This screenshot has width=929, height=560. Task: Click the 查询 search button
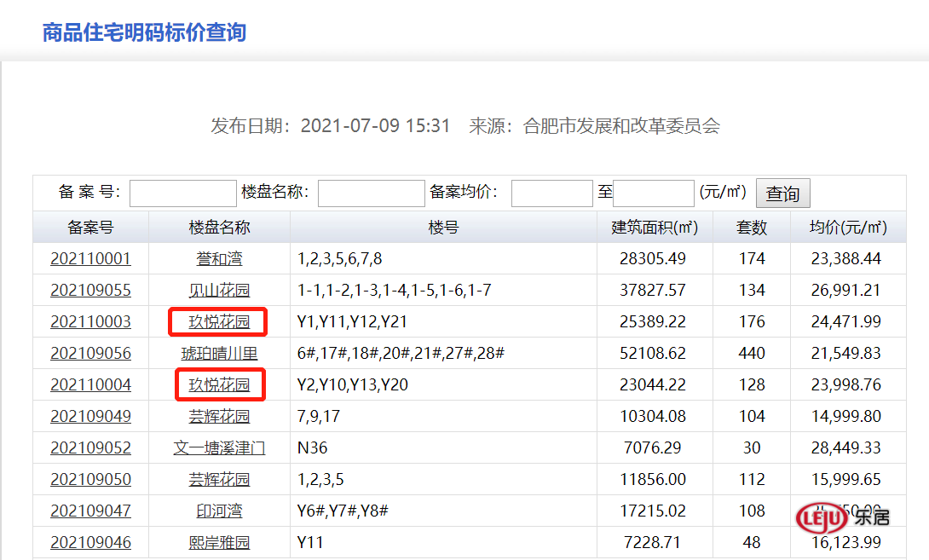pos(782,193)
